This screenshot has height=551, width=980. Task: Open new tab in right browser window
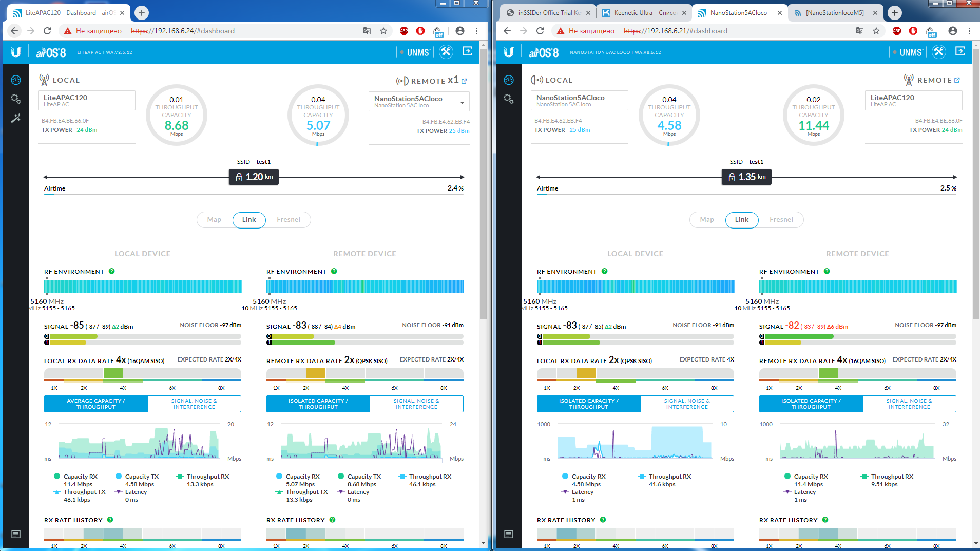click(x=895, y=12)
